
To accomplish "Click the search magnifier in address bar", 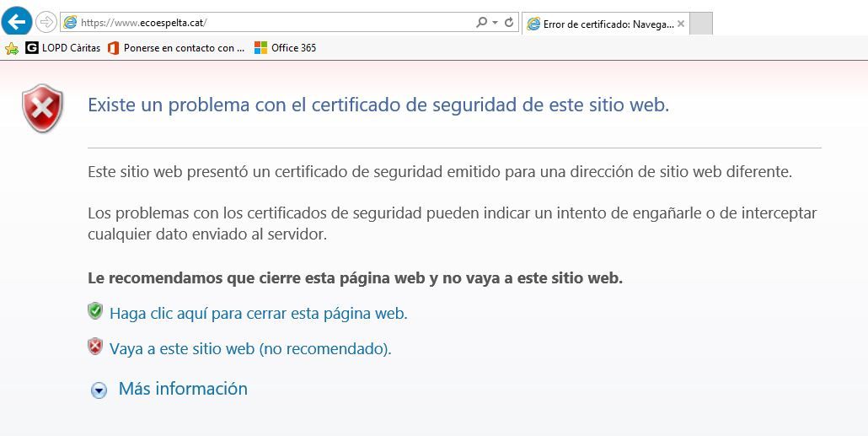I will point(481,22).
